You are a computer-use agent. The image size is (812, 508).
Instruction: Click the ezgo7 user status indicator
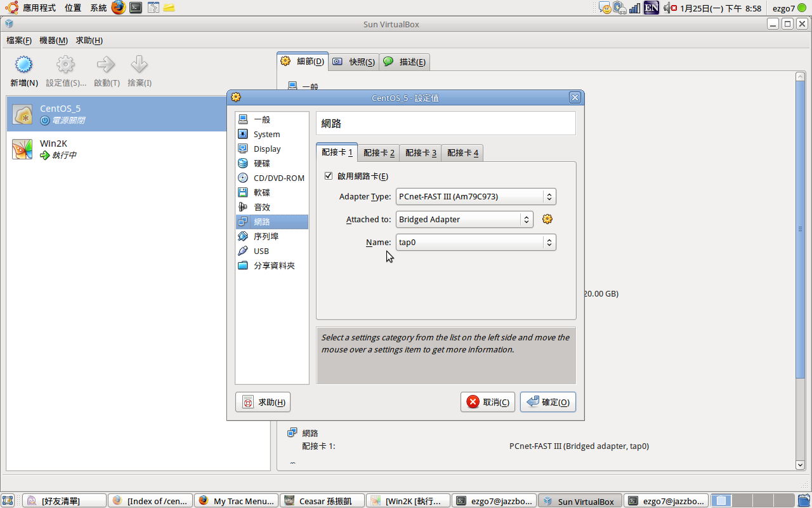(789, 8)
